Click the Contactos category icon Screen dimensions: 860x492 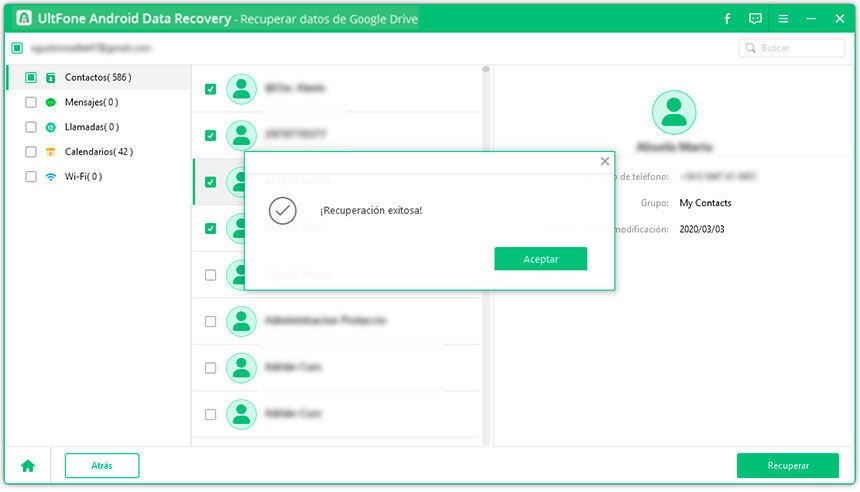50,77
